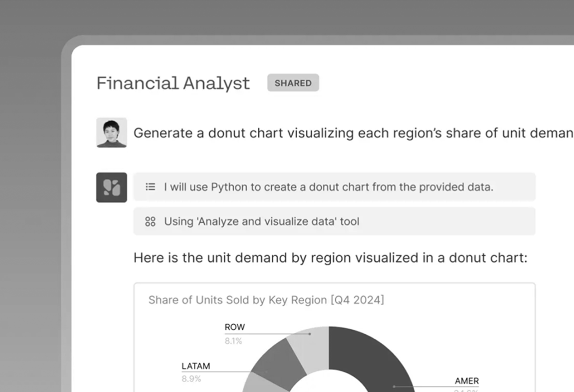Select the Financial Analyst title
Viewport: 574px width, 392px height.
[x=173, y=83]
